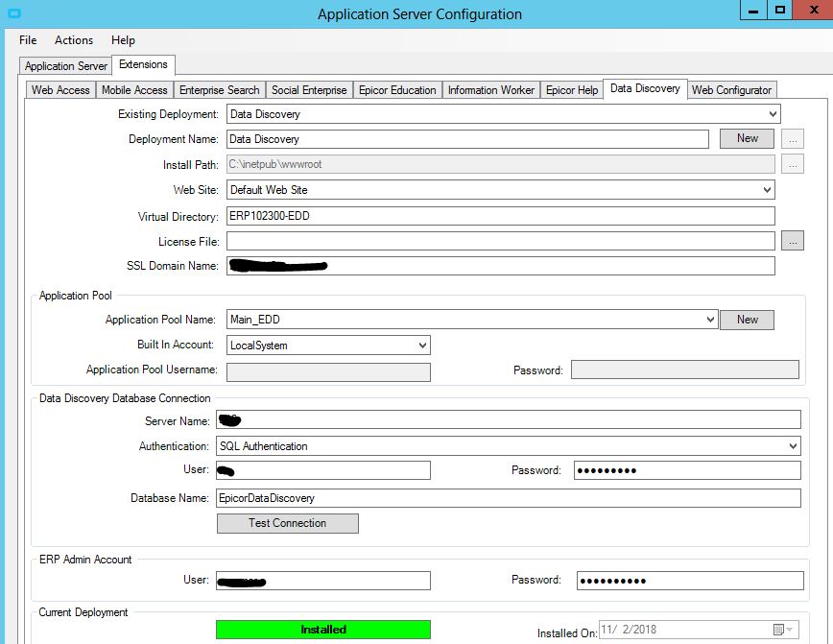Viewport: 833px width, 644px height.
Task: Expand Authentication dropdown
Action: point(793,445)
